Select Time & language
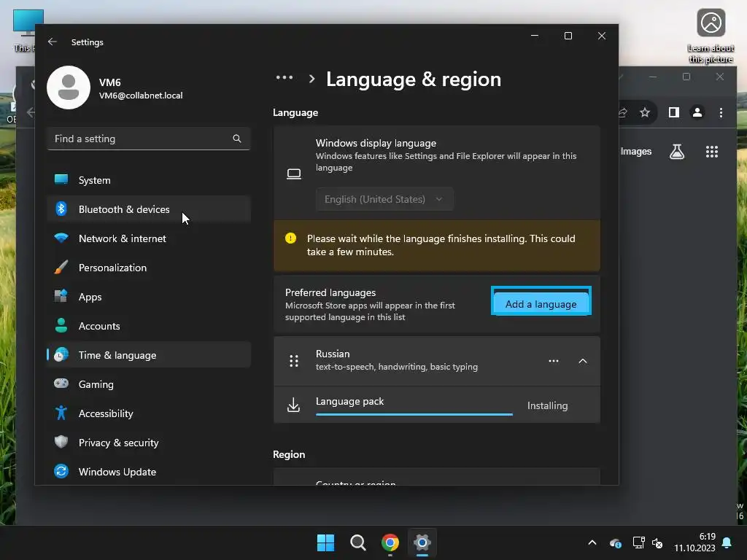The width and height of the screenshot is (747, 560). point(149,355)
